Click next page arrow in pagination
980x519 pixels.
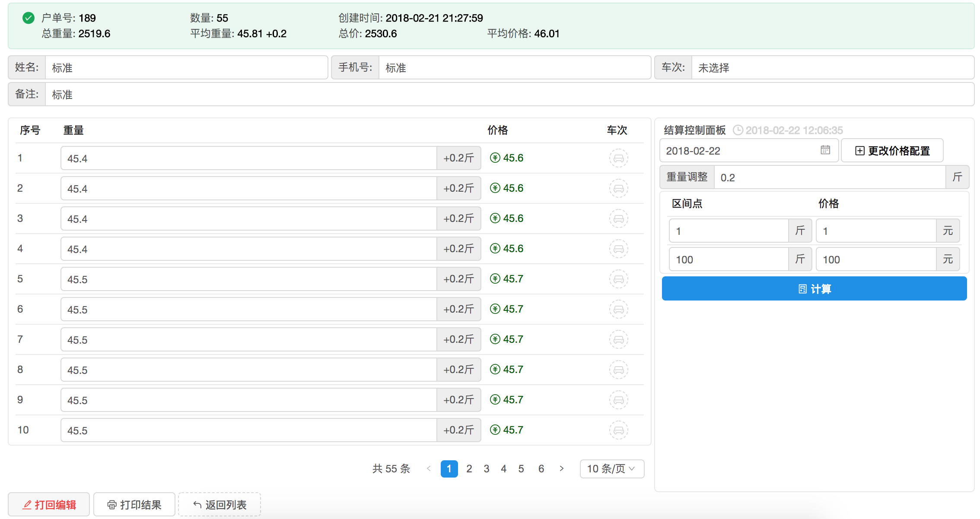561,469
